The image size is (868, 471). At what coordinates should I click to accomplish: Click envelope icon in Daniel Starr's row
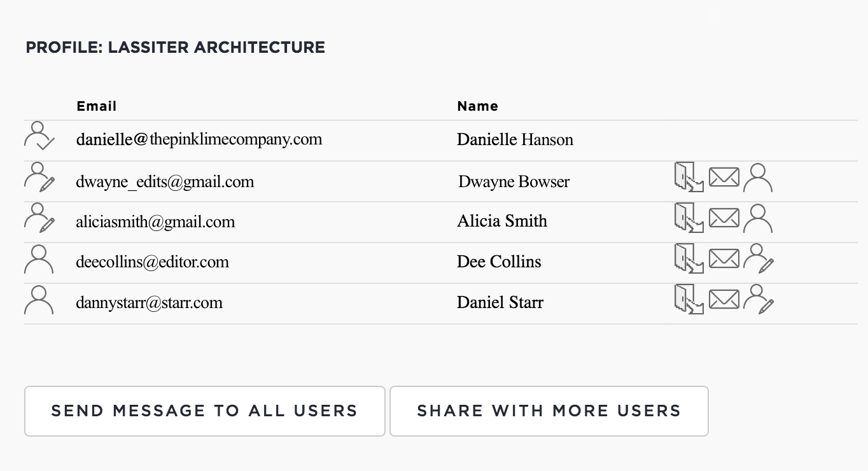pos(724,299)
